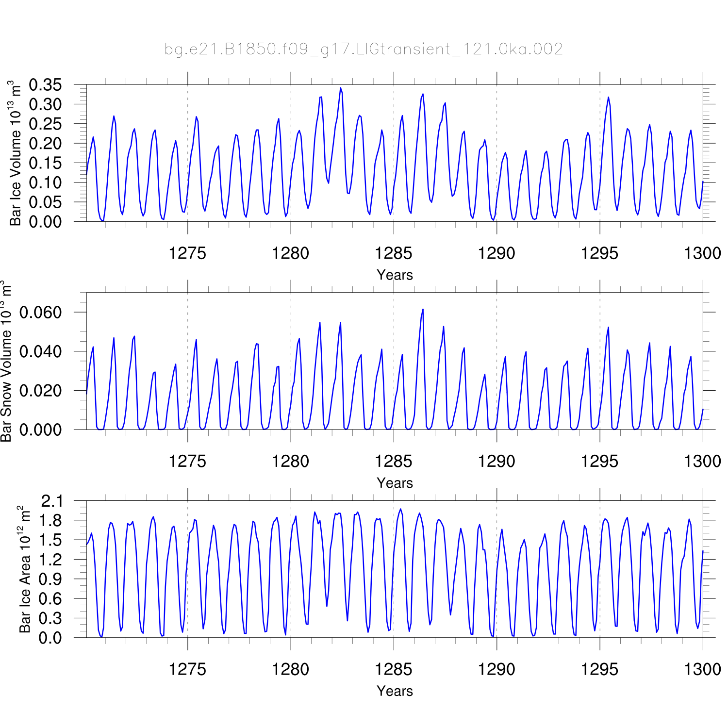The height and width of the screenshot is (728, 728).
Task: Click the 0.35 tick label on ice volume axis
Action: point(45,85)
